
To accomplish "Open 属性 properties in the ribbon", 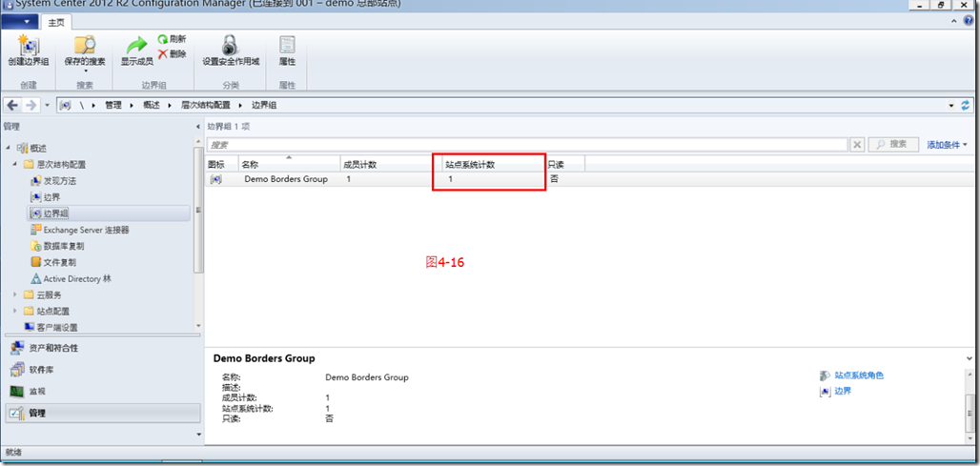I will click(x=288, y=51).
